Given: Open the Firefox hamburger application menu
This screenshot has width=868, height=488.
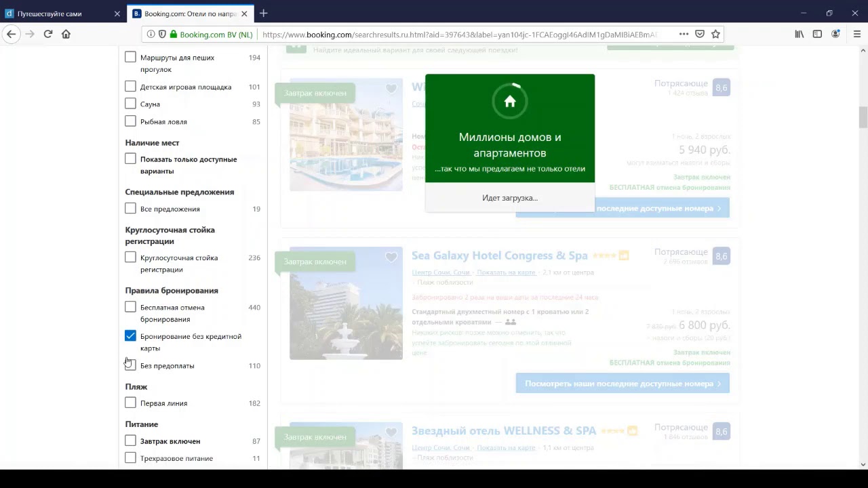Looking at the screenshot, I should tap(856, 34).
